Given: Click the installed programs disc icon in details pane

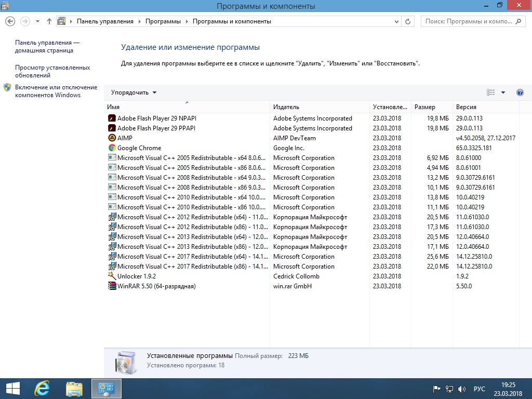Looking at the screenshot, I should point(126,362).
